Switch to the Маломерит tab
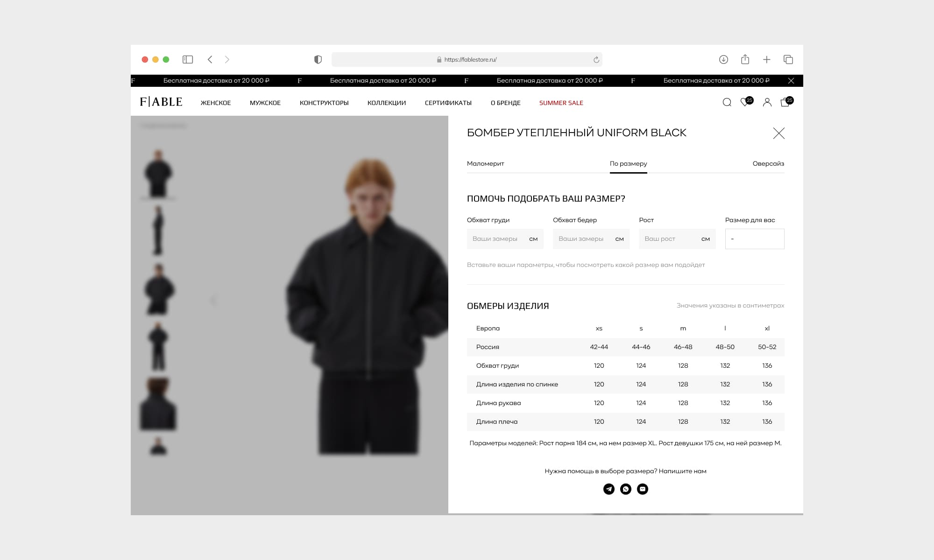 point(485,164)
